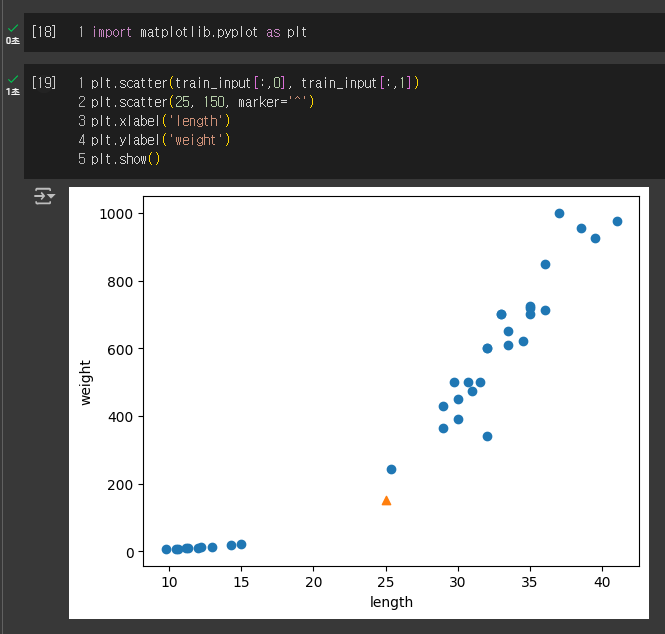Click the blue data point nearest the orange triangle
The width and height of the screenshot is (665, 634).
coord(391,469)
